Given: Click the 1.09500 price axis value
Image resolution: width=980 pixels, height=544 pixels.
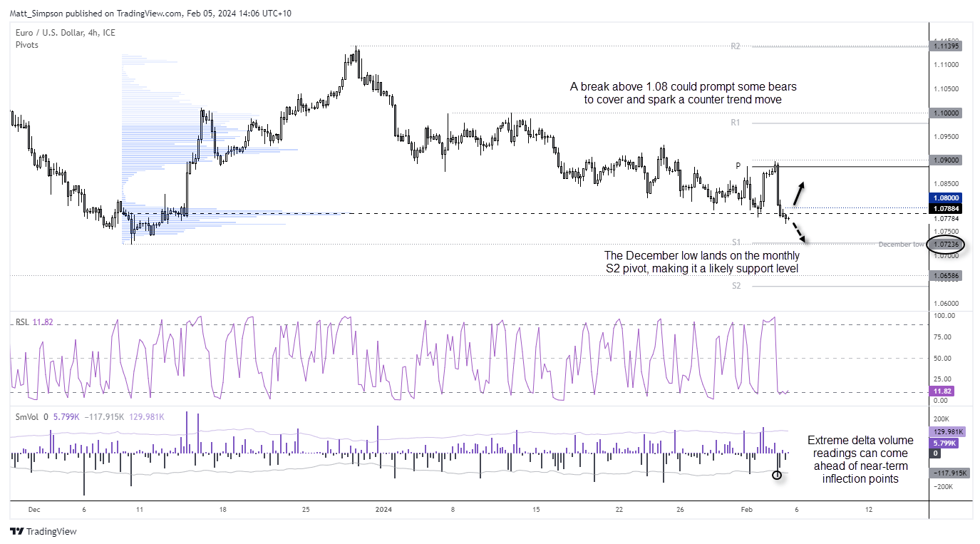Looking at the screenshot, I should coord(947,137).
